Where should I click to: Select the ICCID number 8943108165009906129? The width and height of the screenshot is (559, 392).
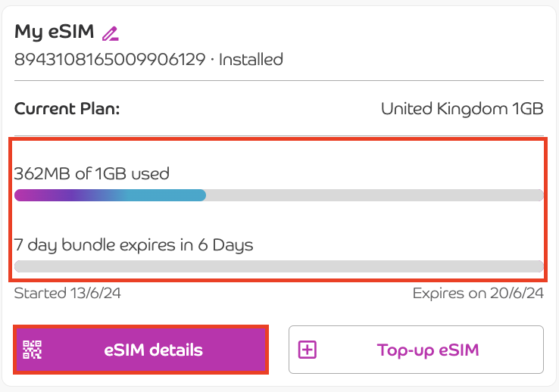110,59
